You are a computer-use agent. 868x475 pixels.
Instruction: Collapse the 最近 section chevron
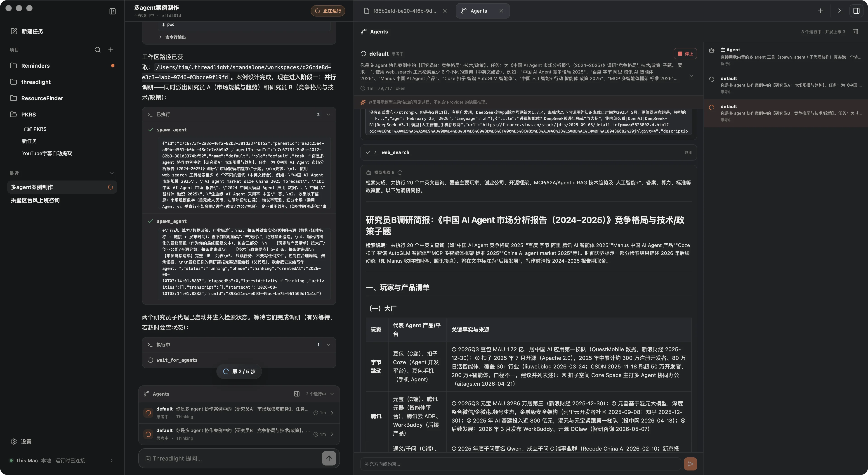coord(111,173)
